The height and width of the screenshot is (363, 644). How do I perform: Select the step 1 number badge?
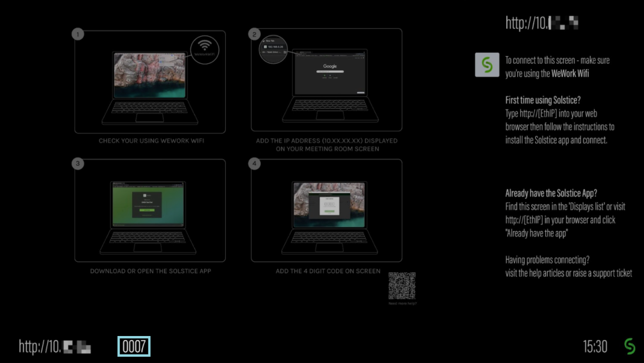pyautogui.click(x=78, y=34)
